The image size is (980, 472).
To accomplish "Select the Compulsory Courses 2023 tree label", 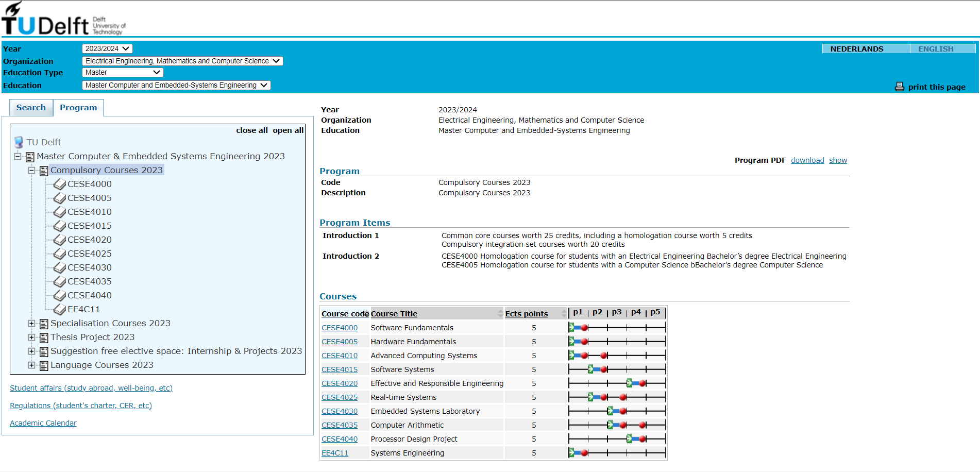I will click(x=107, y=170).
